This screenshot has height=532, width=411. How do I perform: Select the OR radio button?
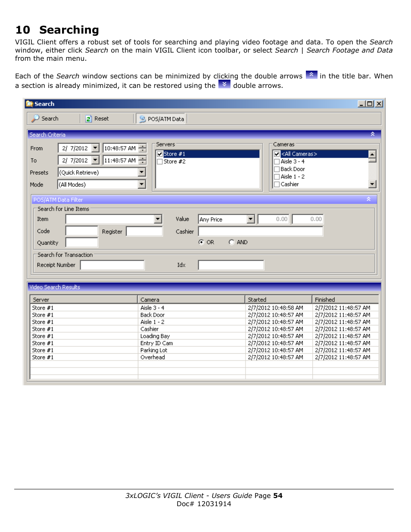(201, 242)
